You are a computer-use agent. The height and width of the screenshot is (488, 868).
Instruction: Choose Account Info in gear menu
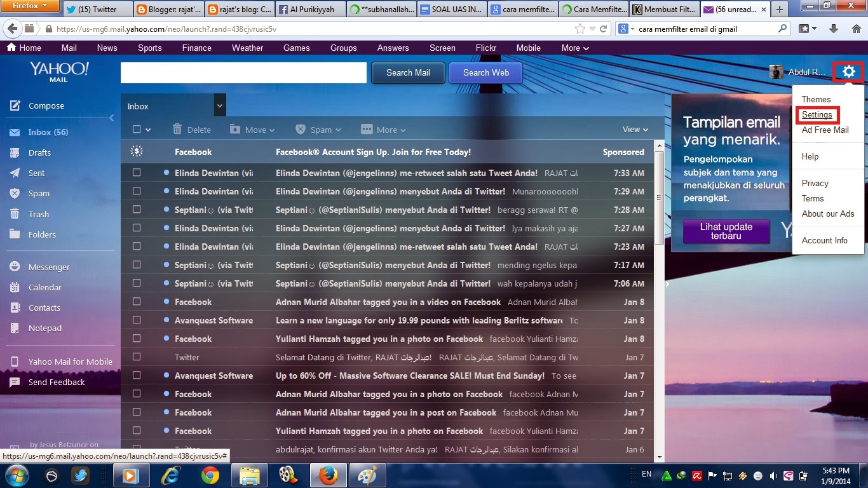tap(824, 240)
